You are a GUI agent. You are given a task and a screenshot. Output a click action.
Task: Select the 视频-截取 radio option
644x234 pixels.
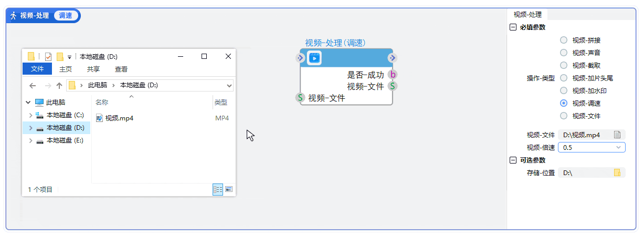click(564, 65)
